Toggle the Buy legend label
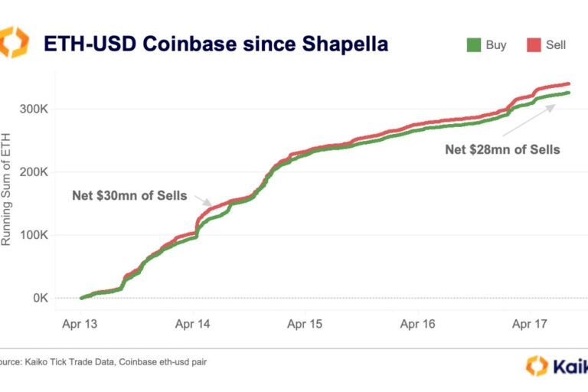The image size is (588, 392). tap(496, 45)
